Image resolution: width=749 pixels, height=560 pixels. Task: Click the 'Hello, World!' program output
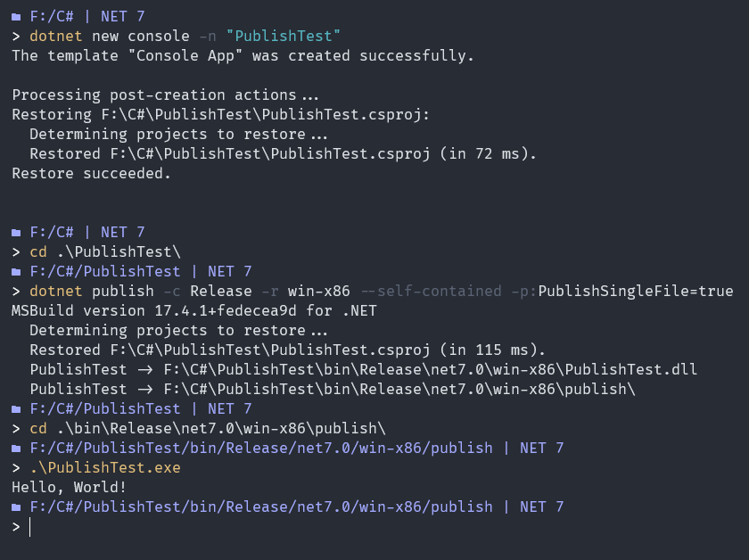point(69,487)
